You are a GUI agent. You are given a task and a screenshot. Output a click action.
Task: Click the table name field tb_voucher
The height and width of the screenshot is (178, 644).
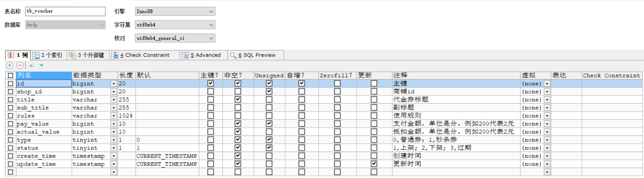click(65, 11)
